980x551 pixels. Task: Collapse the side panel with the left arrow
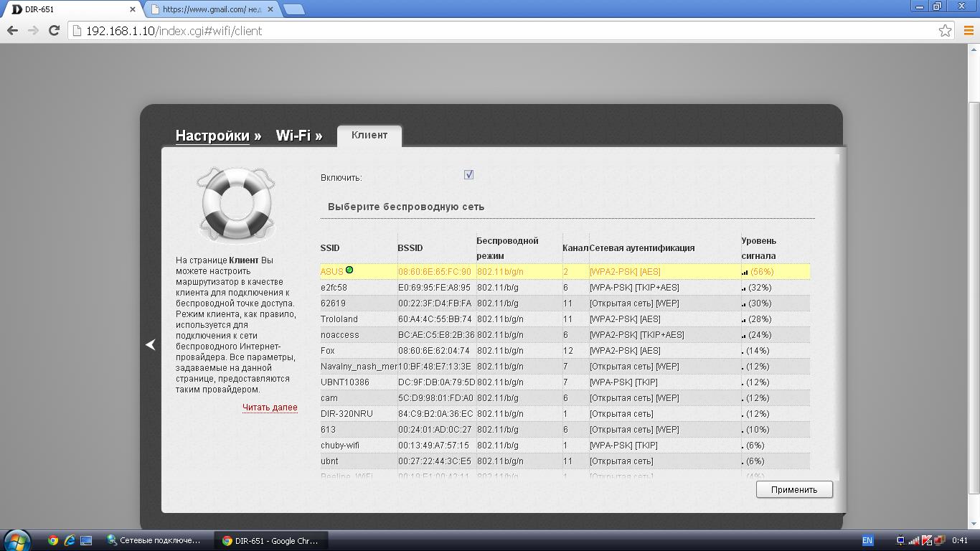click(151, 345)
